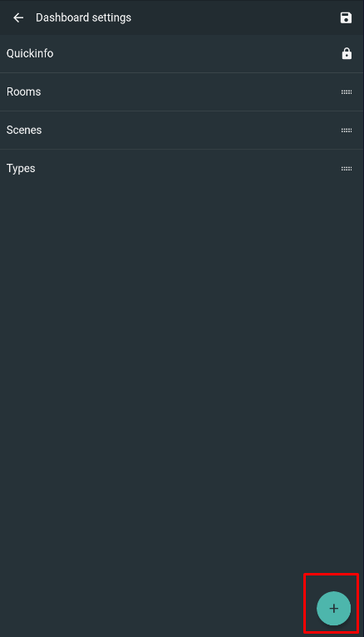Go back using the arrow icon
The width and height of the screenshot is (364, 637).
(18, 17)
